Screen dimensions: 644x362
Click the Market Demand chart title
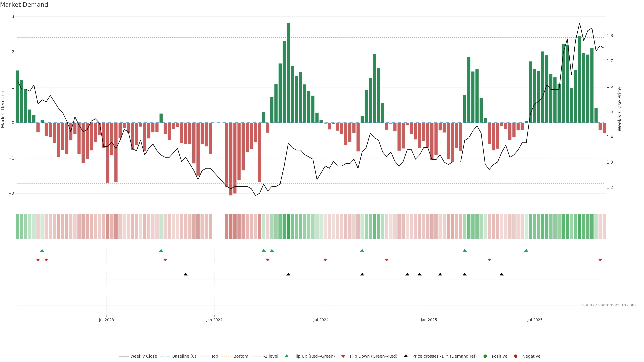click(x=24, y=5)
